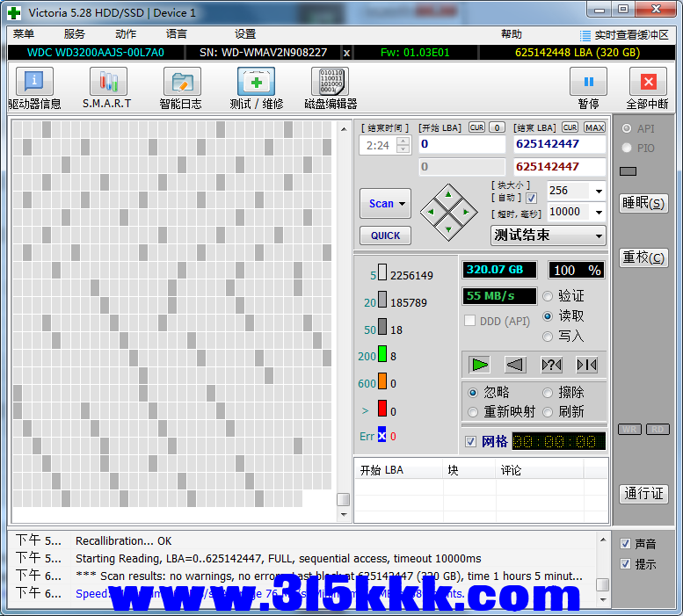Click the red slow block swatch
Screen dimensions: 683x616
click(382, 409)
